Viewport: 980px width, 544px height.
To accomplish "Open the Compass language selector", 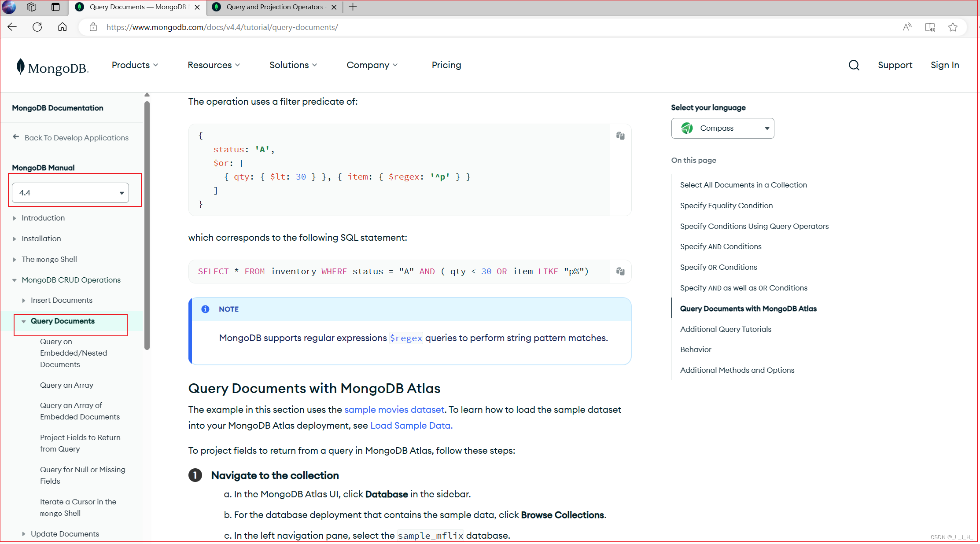I will (722, 128).
